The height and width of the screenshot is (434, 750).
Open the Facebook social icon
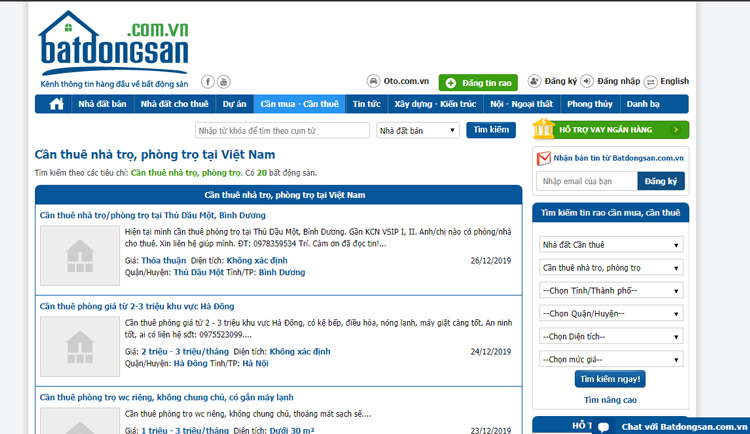(x=208, y=82)
